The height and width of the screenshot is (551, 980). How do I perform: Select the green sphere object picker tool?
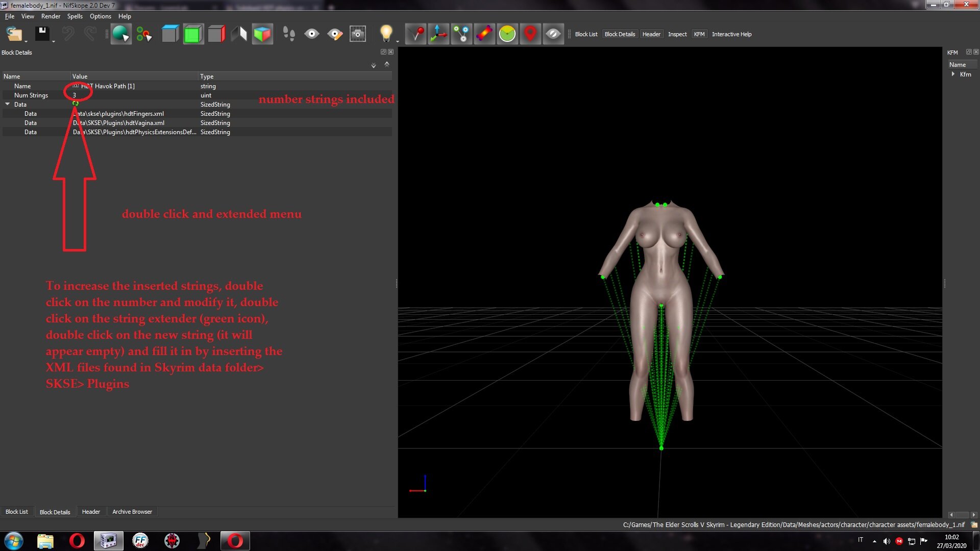pyautogui.click(x=121, y=34)
